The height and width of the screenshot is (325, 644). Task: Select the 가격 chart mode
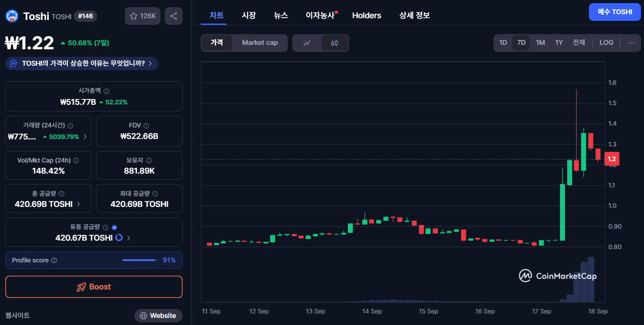(217, 43)
